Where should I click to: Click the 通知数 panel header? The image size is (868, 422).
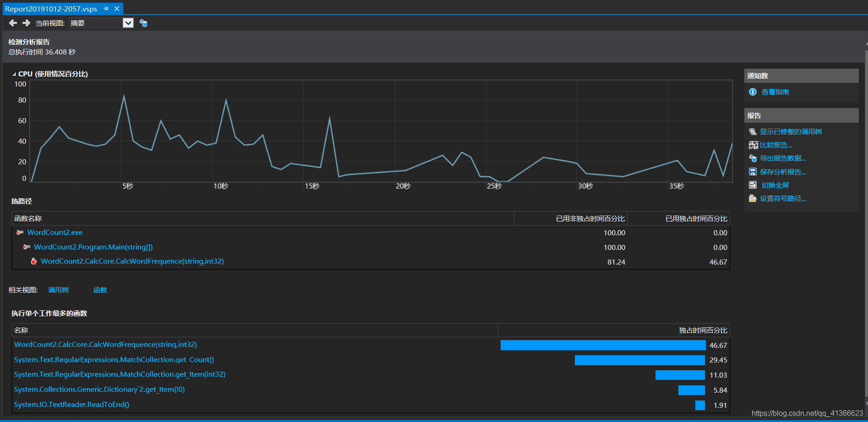(x=801, y=76)
